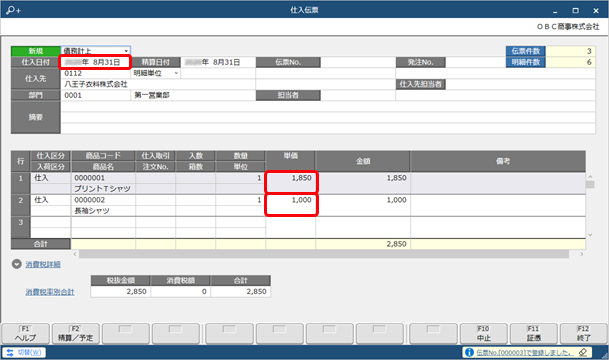Click the 消費税額 value 0
Viewport: 609px width, 360px height.
click(x=181, y=292)
